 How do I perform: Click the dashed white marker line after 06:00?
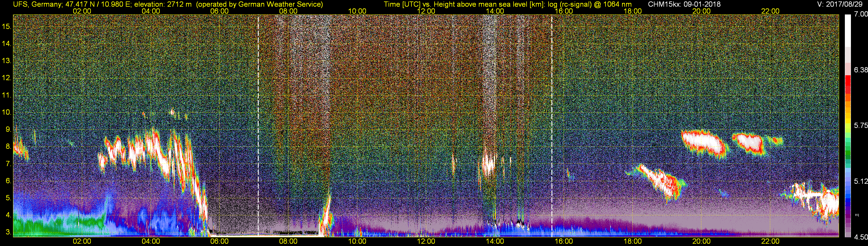258,125
